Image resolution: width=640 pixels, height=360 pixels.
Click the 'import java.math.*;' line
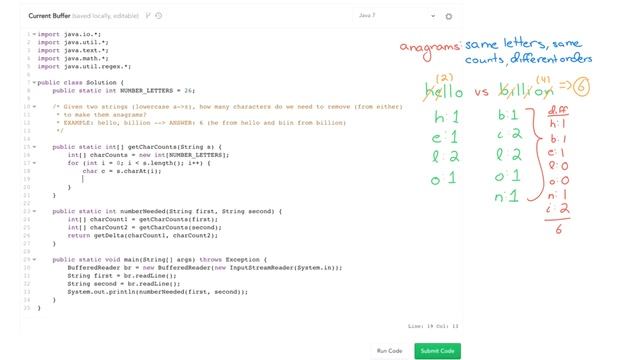coord(73,58)
